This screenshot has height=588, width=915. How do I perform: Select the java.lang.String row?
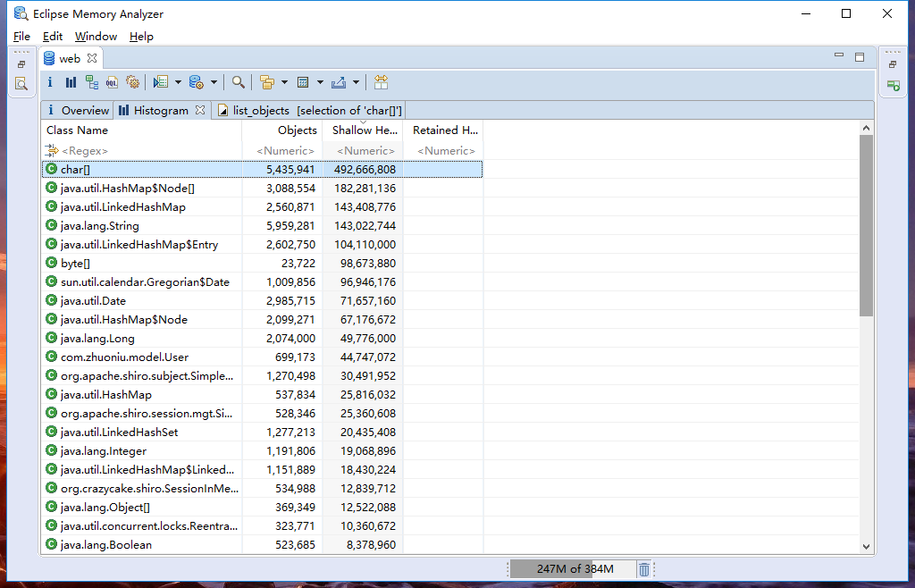[262, 226]
